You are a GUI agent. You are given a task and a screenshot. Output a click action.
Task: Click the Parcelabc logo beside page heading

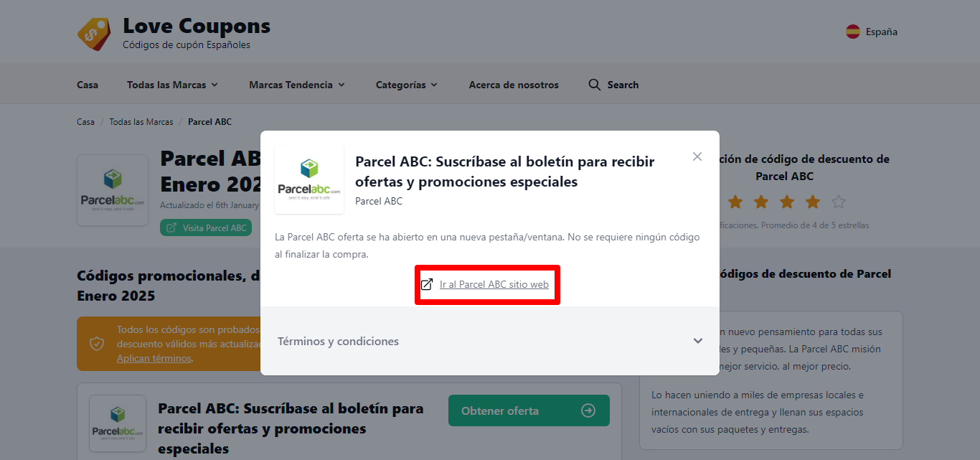coord(113,190)
